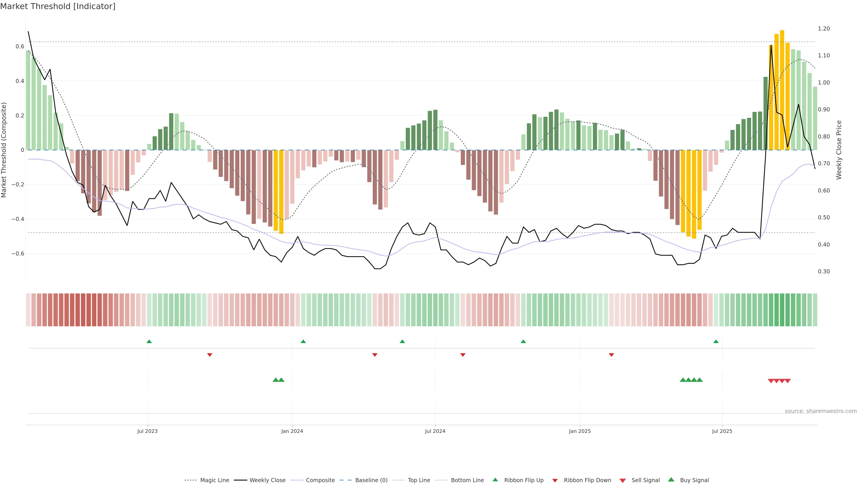Viewport: 868px width, 488px height.
Task: Toggle Composite legend entry
Action: coord(320,480)
